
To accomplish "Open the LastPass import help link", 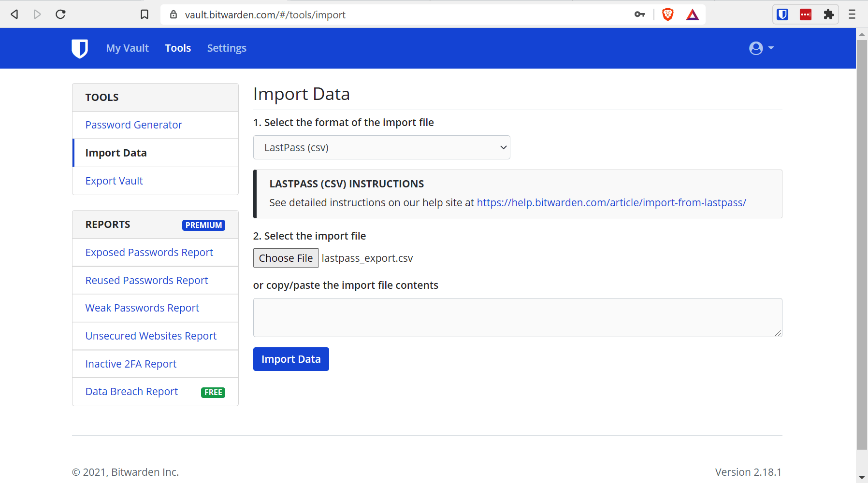I will (611, 202).
